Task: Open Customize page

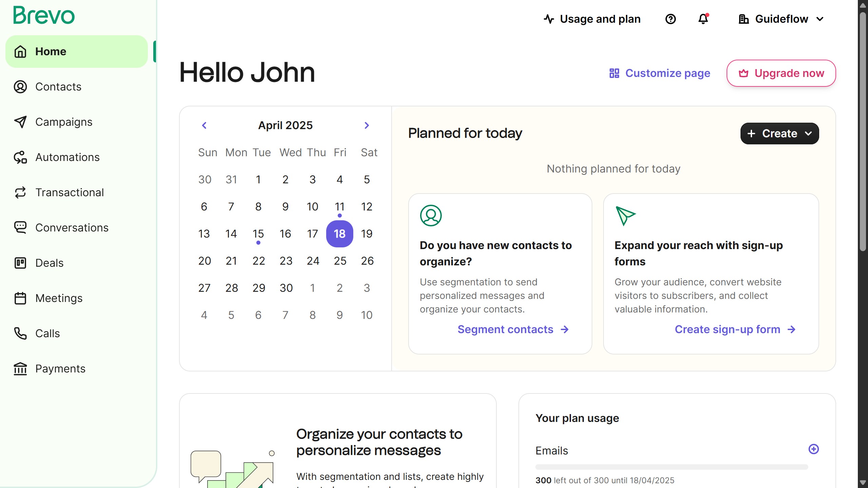Action: [x=659, y=73]
